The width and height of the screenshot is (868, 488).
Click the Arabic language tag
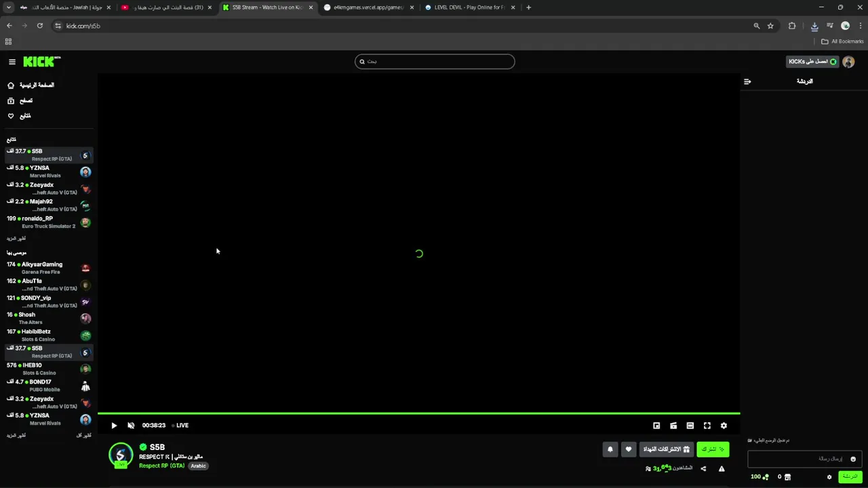pos(198,466)
